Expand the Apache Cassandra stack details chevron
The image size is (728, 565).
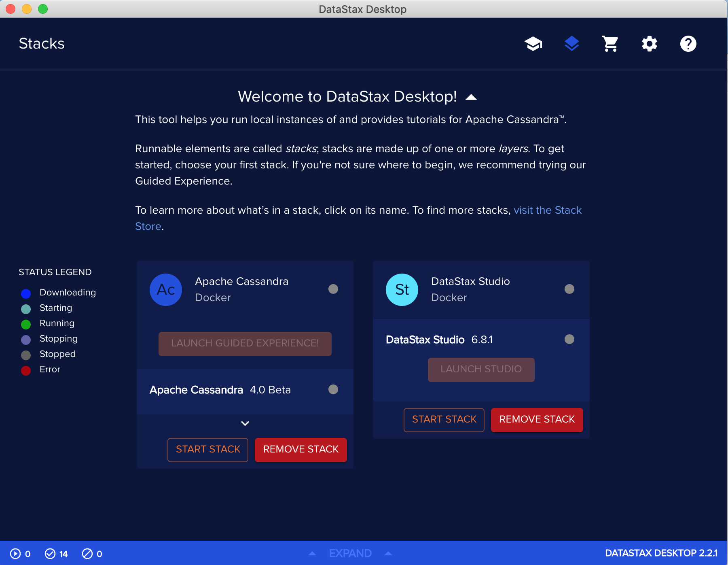point(245,423)
